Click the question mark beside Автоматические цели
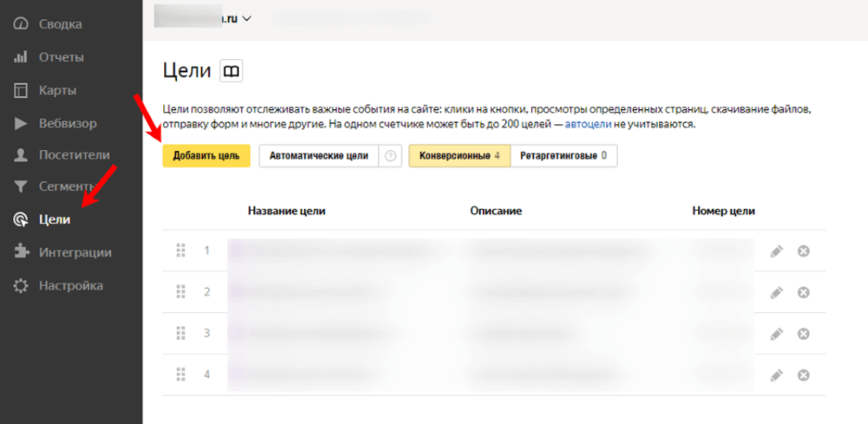Screen dimensions: 868x424 391,156
